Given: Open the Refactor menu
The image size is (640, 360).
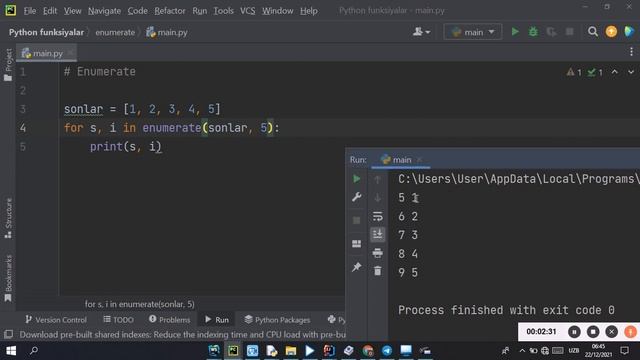Looking at the screenshot, I should point(169,11).
